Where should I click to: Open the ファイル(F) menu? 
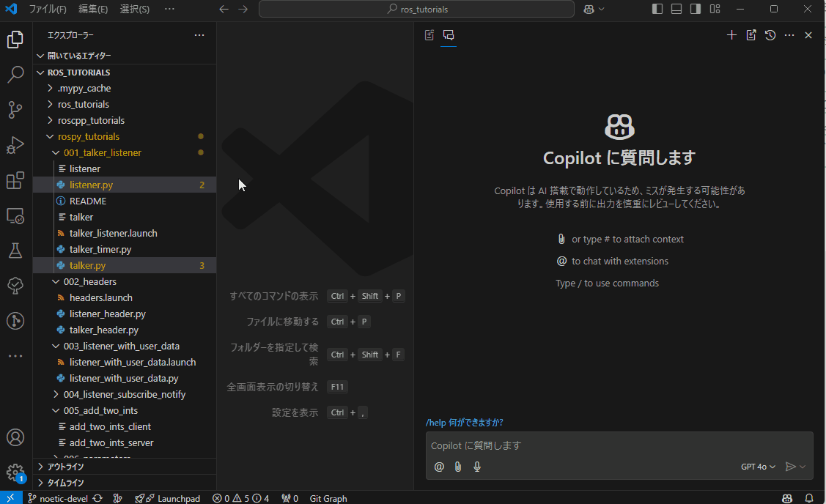[x=48, y=9]
